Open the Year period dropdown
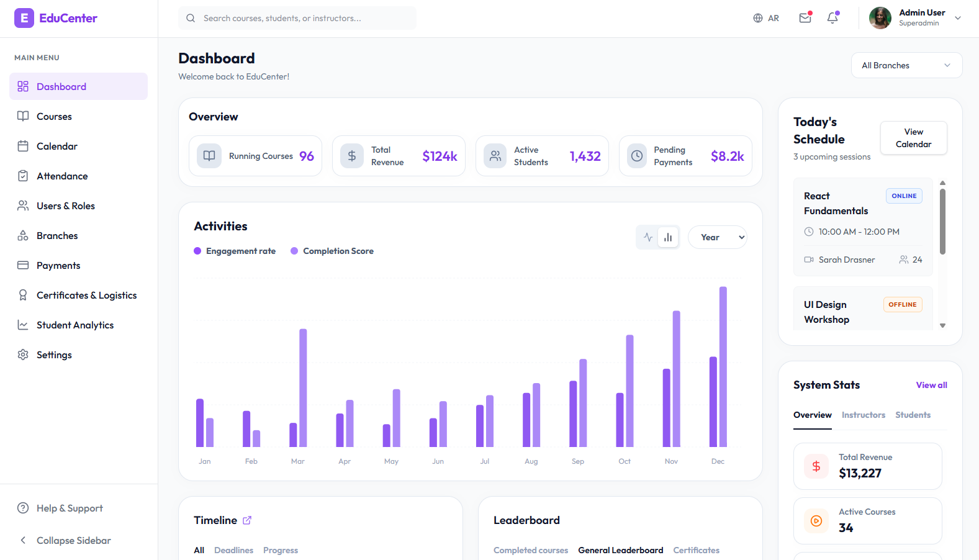 [717, 237]
